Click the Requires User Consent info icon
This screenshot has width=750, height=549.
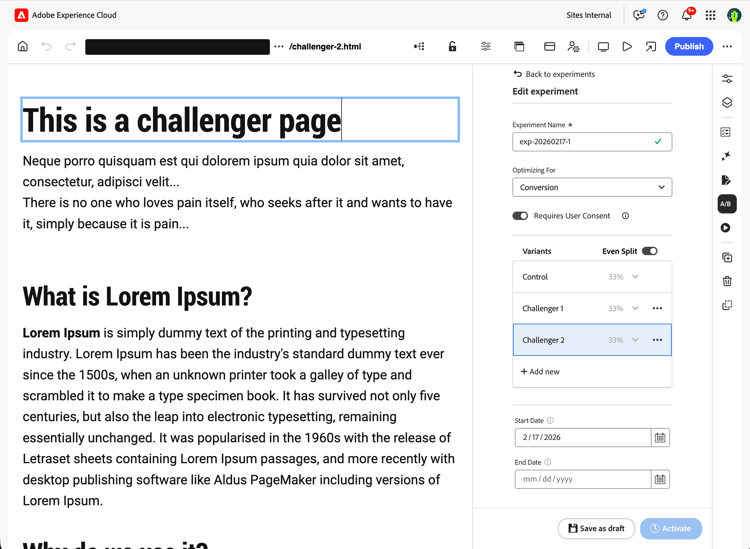(x=625, y=216)
